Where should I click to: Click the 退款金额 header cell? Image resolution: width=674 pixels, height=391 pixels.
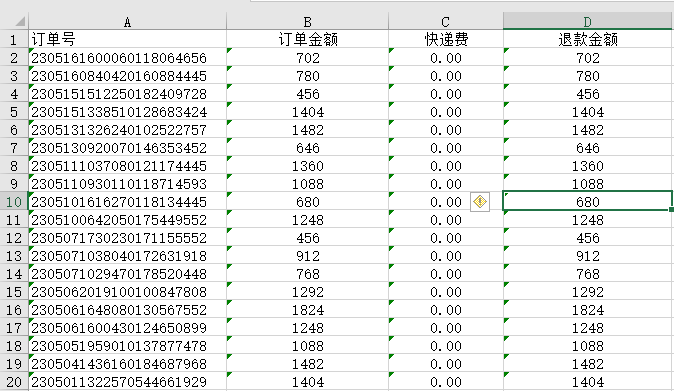pyautogui.click(x=588, y=39)
